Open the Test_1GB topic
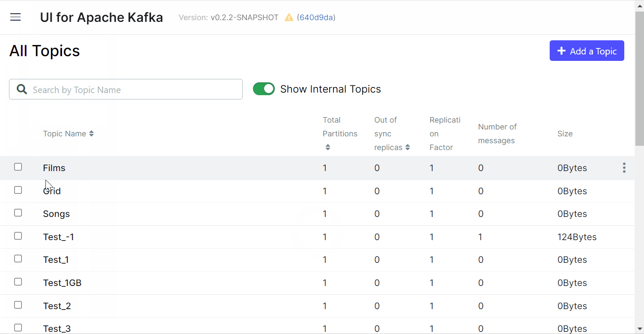644x334 pixels. click(x=62, y=283)
